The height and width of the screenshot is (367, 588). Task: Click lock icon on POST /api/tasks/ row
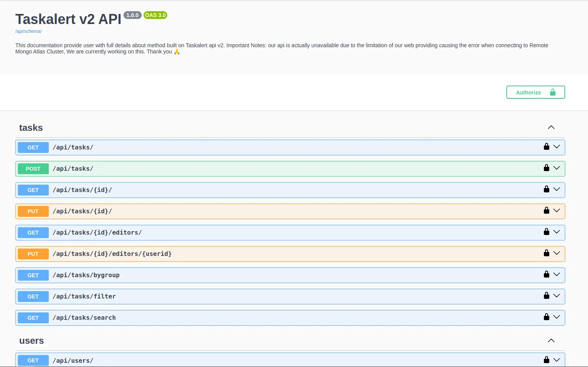[x=547, y=168]
